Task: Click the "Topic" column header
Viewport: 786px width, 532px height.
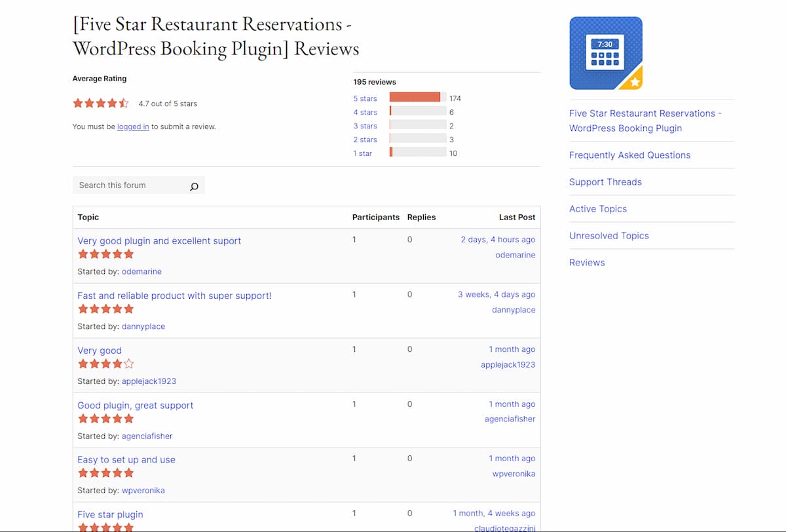Action: pos(88,217)
